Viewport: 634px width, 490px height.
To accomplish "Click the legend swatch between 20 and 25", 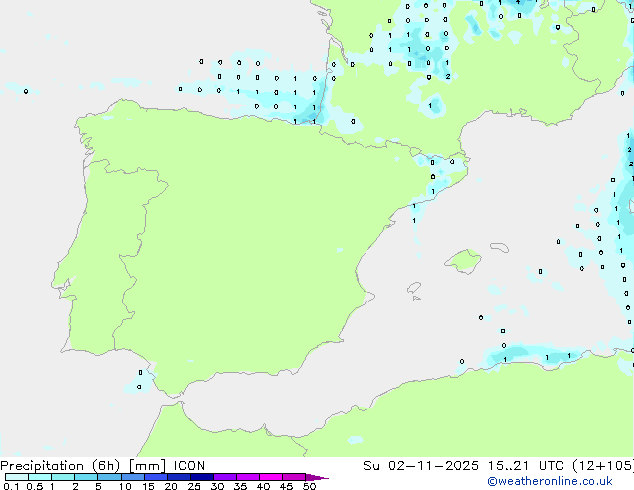I will [x=179, y=477].
